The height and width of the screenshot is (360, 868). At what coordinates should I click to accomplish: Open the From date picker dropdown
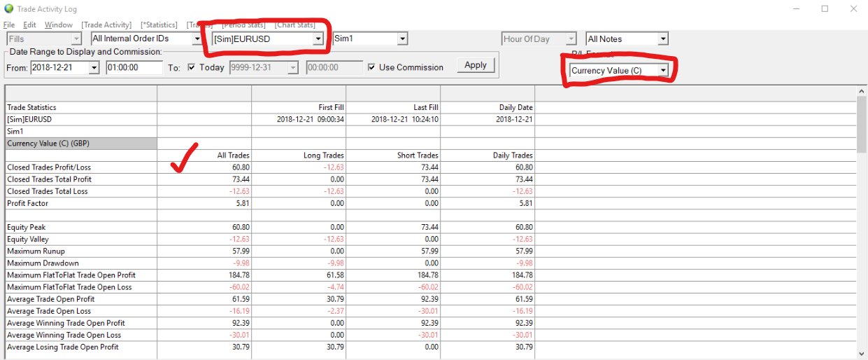[x=94, y=68]
